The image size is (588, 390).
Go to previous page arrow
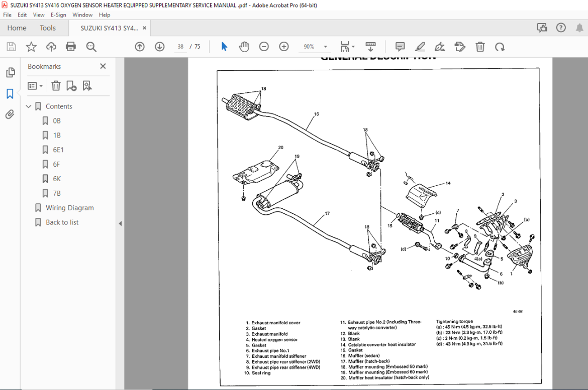140,47
